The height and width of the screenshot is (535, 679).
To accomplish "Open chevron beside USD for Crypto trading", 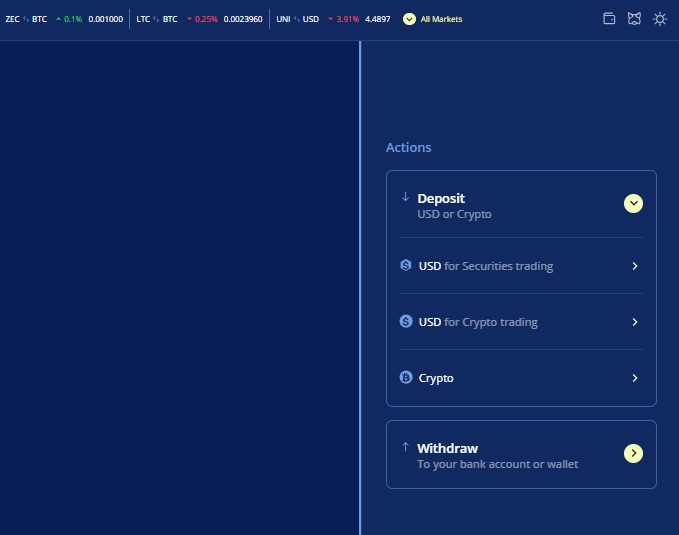I will (x=635, y=322).
